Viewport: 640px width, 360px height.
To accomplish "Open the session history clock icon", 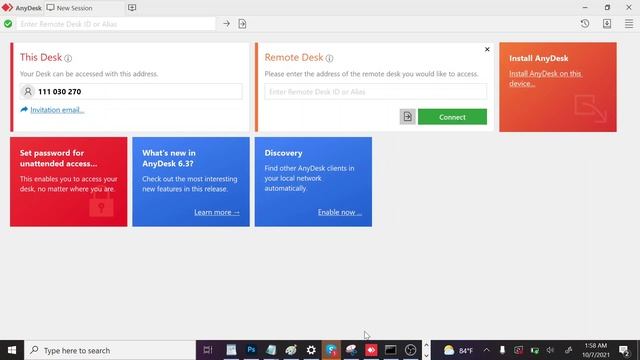I will click(585, 24).
